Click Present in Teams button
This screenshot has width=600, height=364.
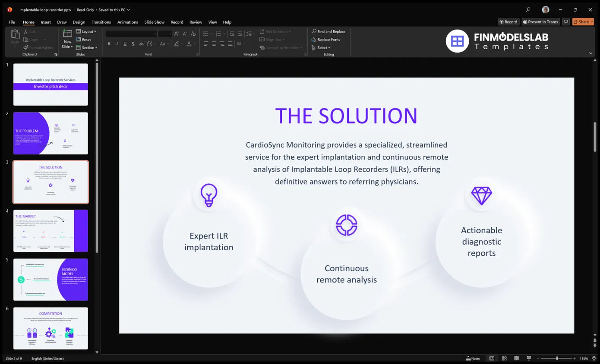pyautogui.click(x=540, y=22)
